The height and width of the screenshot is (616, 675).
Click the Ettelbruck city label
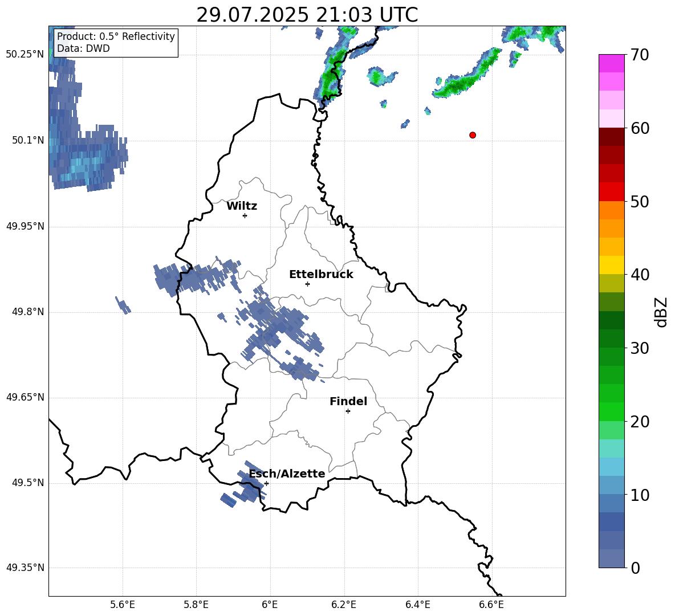point(321,275)
